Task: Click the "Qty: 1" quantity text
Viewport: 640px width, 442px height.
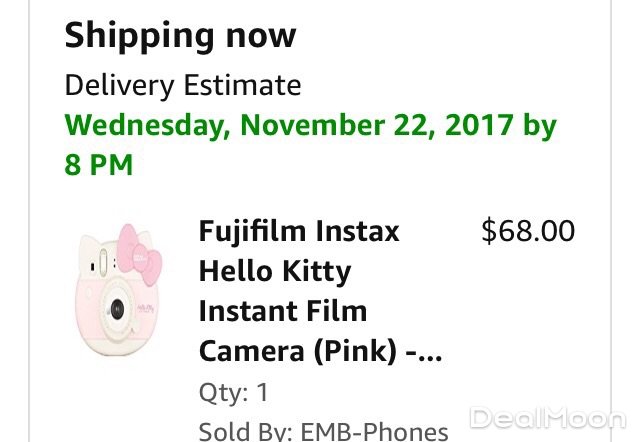Action: [x=233, y=393]
